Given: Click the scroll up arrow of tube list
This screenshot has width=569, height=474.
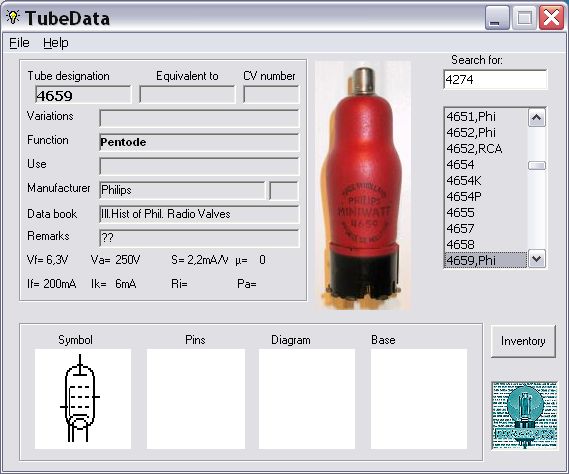Looking at the screenshot, I should 537,118.
